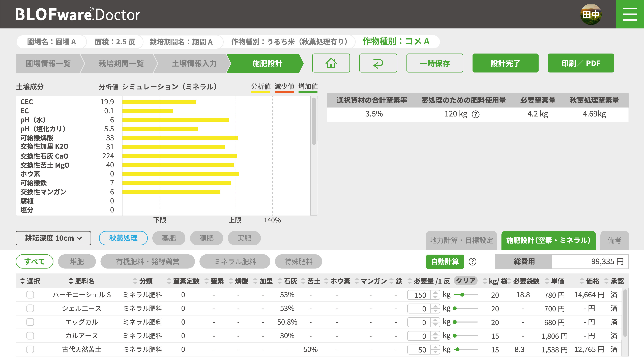This screenshot has height=362, width=644.
Task: Open help icon next to 自動計算
Action: [472, 262]
